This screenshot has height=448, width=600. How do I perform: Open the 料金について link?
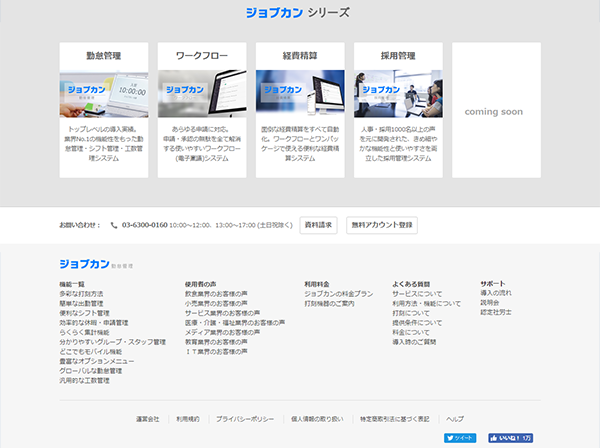click(411, 332)
